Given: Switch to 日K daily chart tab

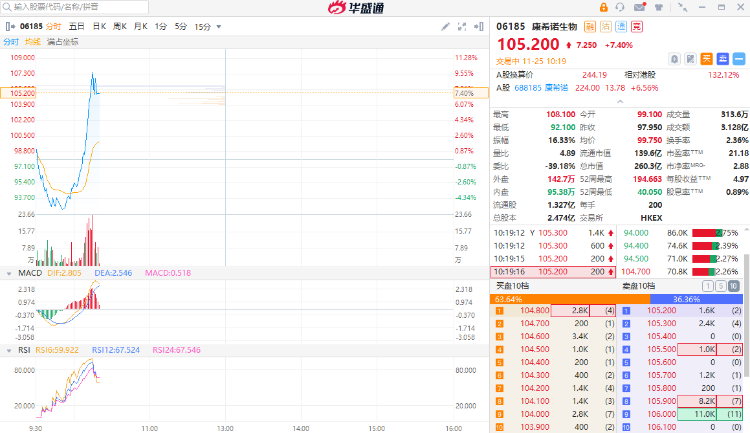Looking at the screenshot, I should (x=99, y=25).
